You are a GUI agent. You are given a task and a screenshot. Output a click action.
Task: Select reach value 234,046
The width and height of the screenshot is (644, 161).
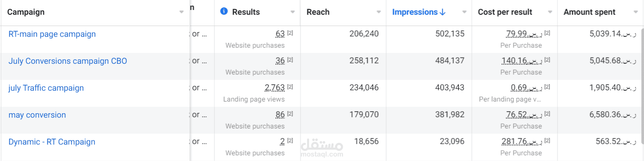pyautogui.click(x=364, y=88)
